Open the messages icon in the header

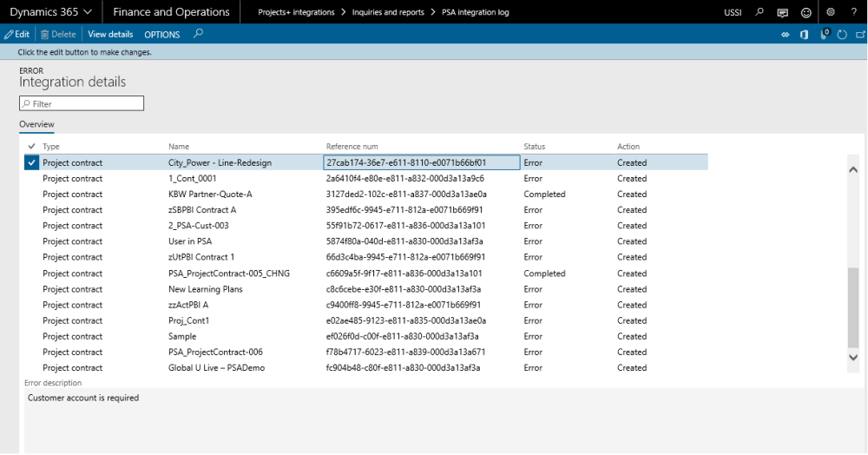783,12
